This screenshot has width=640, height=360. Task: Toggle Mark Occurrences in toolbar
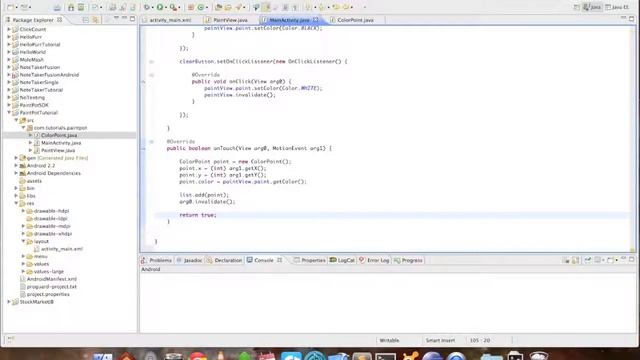coord(267,7)
